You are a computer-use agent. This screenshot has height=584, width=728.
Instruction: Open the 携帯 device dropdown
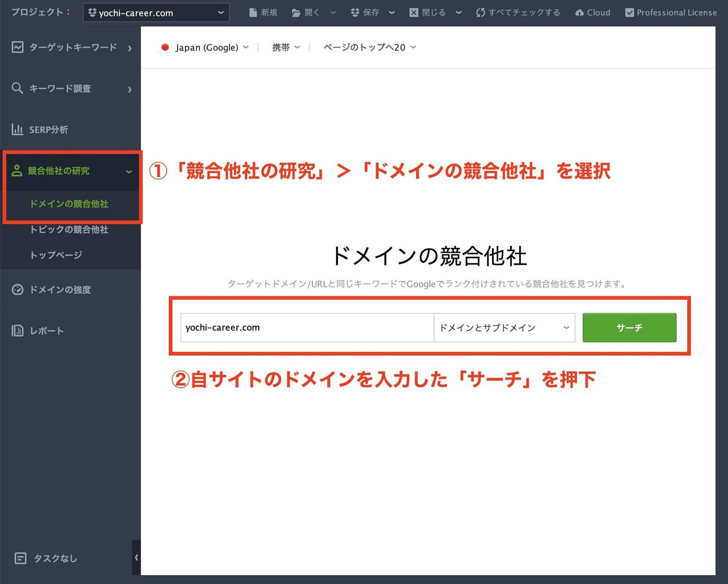click(x=286, y=48)
